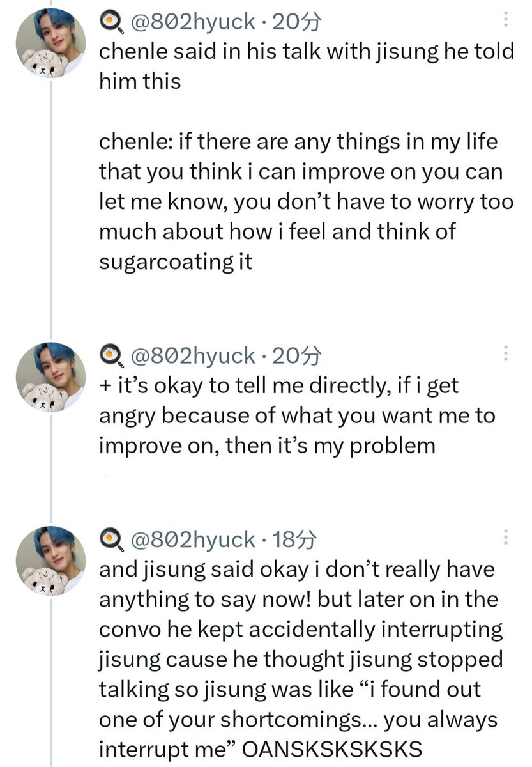
Task: Open three-dot menu on the third tweet
Action: pyautogui.click(x=505, y=537)
